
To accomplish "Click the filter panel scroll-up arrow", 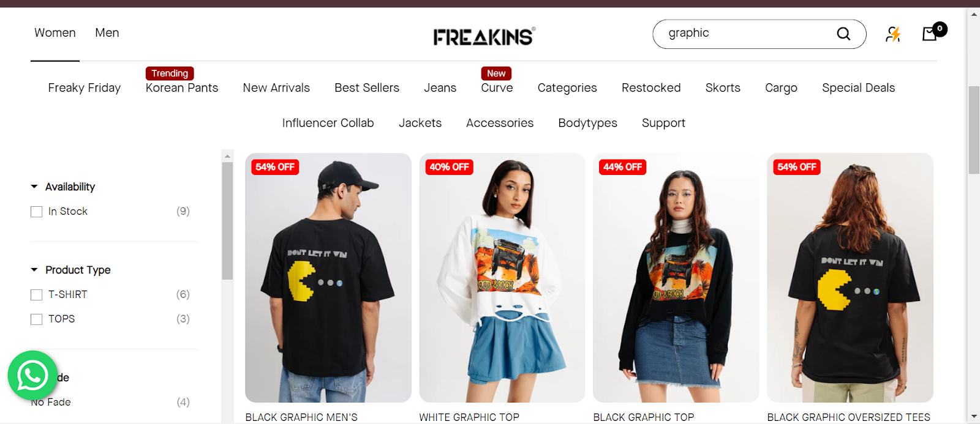I will 227,156.
